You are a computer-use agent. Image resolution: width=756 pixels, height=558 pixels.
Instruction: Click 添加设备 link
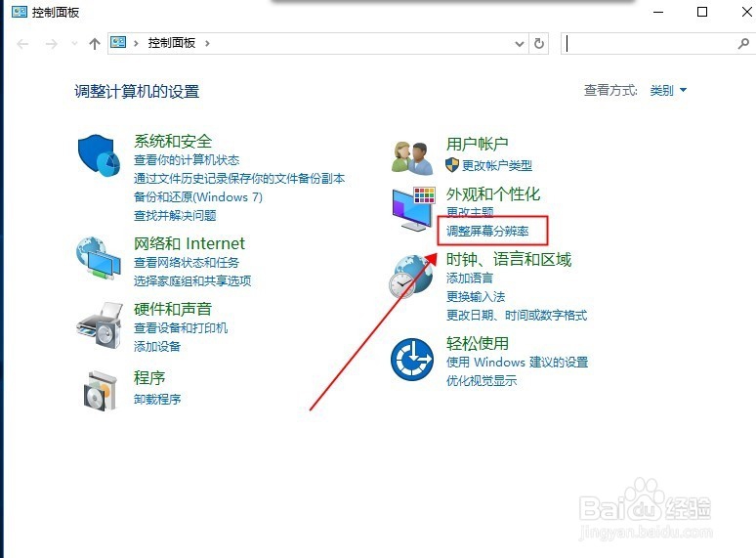click(157, 346)
